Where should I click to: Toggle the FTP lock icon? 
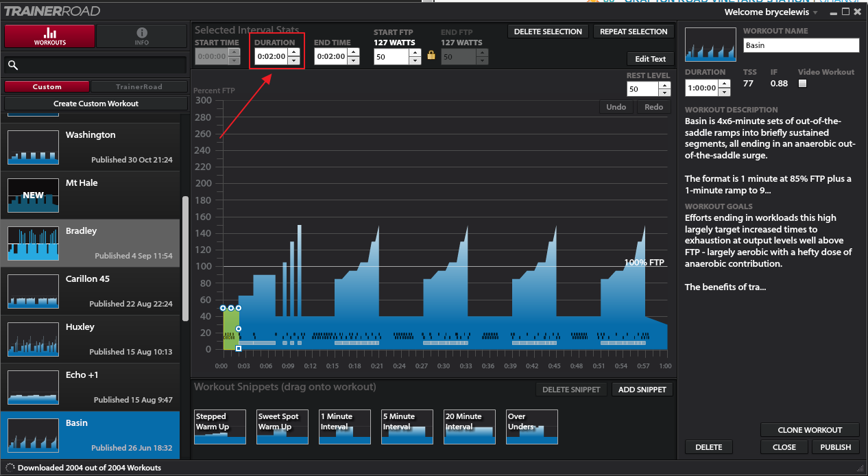[431, 55]
